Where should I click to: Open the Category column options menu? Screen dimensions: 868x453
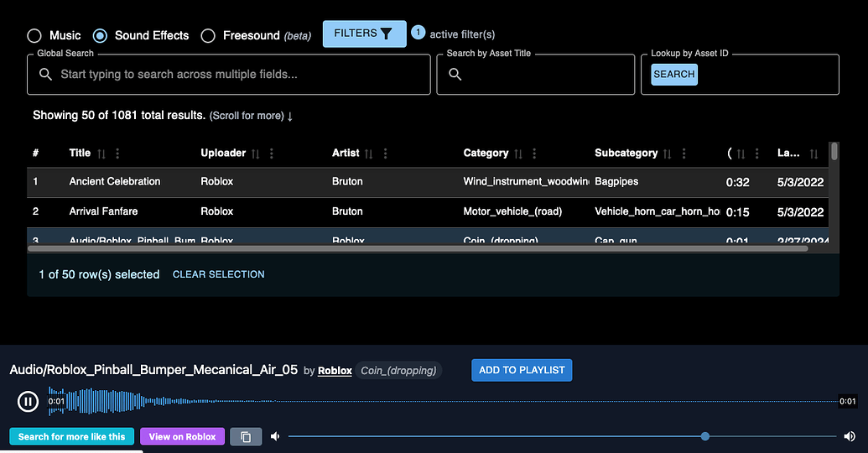[534, 154]
